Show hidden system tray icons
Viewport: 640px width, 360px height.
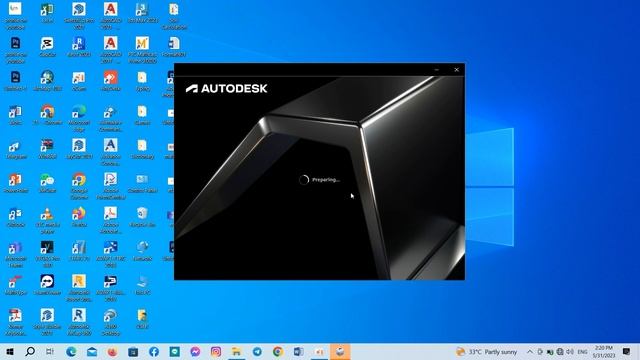[530, 351]
